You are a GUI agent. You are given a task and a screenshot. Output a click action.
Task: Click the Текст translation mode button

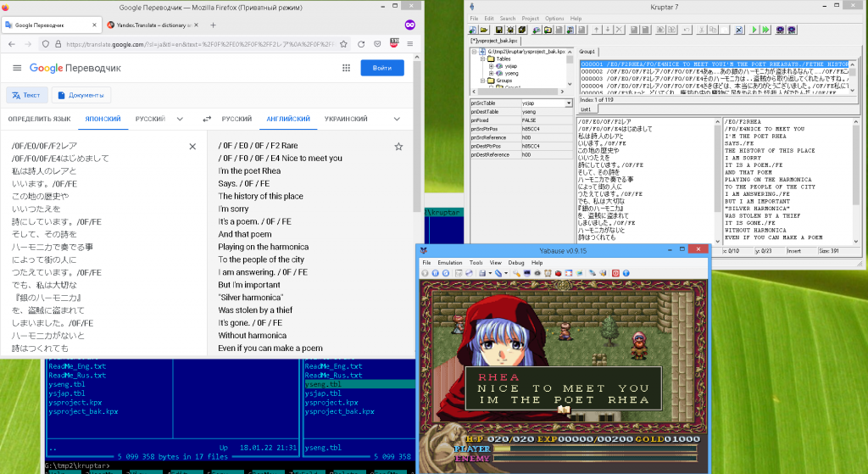pyautogui.click(x=26, y=95)
